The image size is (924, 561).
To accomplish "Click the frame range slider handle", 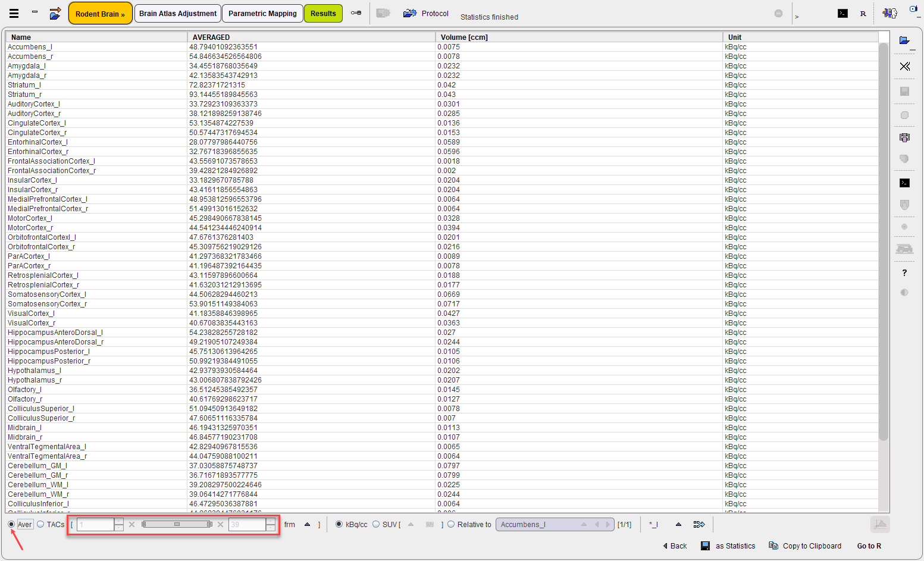I will coord(177,524).
